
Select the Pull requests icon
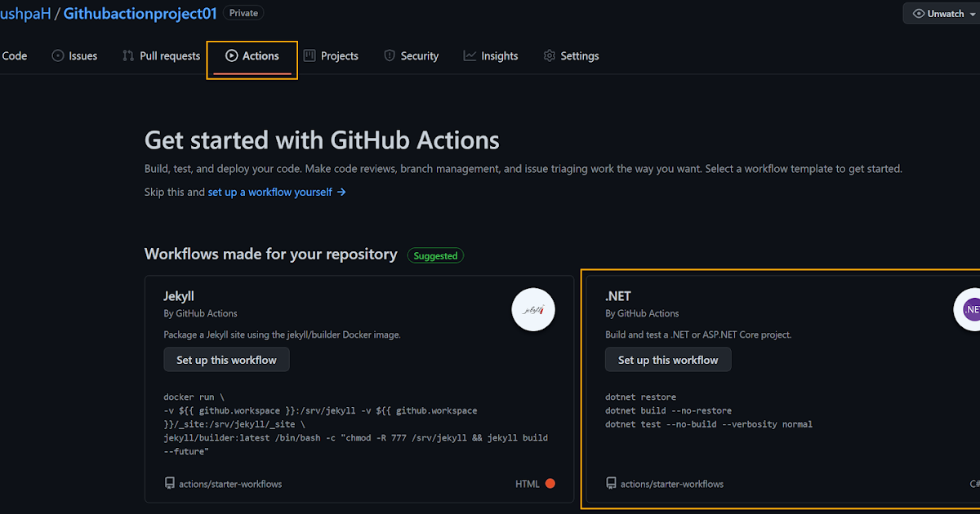127,55
